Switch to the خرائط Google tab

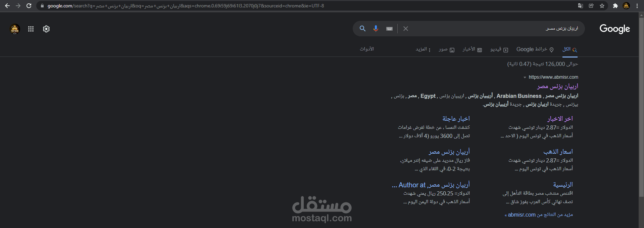click(x=535, y=49)
